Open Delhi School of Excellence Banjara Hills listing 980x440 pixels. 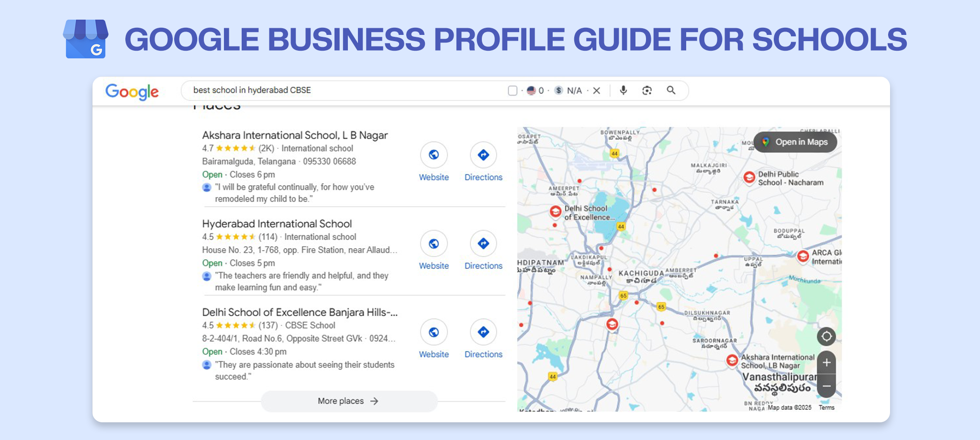click(x=300, y=312)
